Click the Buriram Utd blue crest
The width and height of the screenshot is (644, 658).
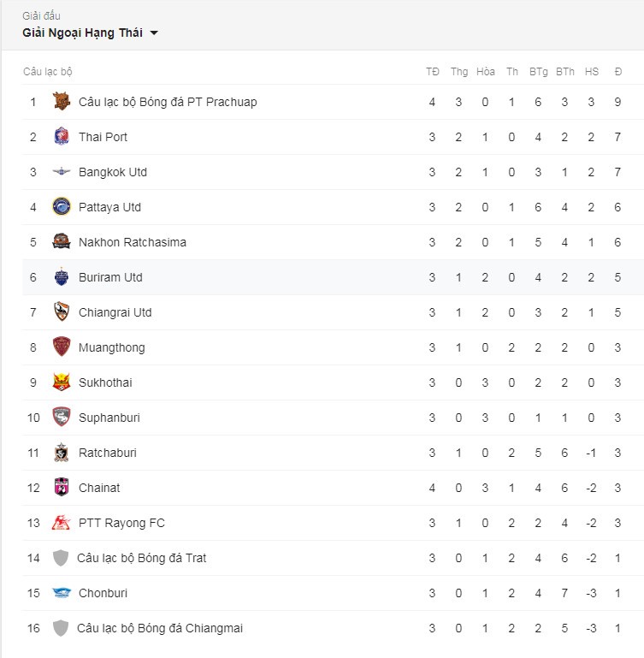coord(62,277)
